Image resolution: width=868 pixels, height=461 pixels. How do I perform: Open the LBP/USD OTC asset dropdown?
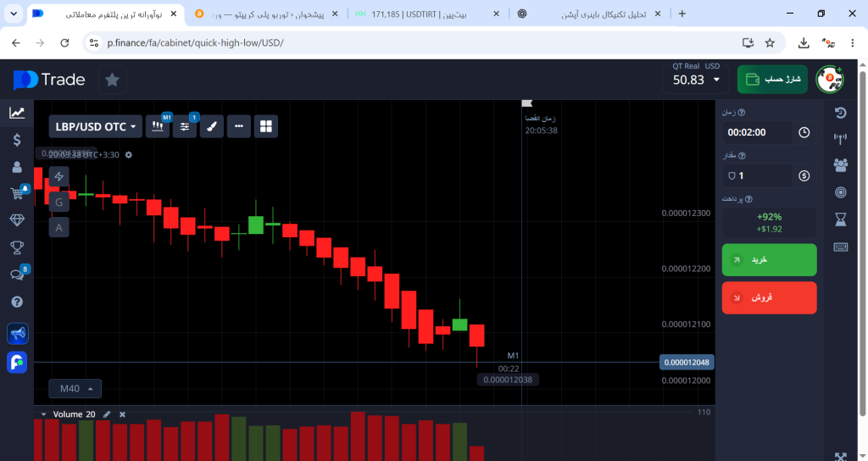(x=95, y=127)
